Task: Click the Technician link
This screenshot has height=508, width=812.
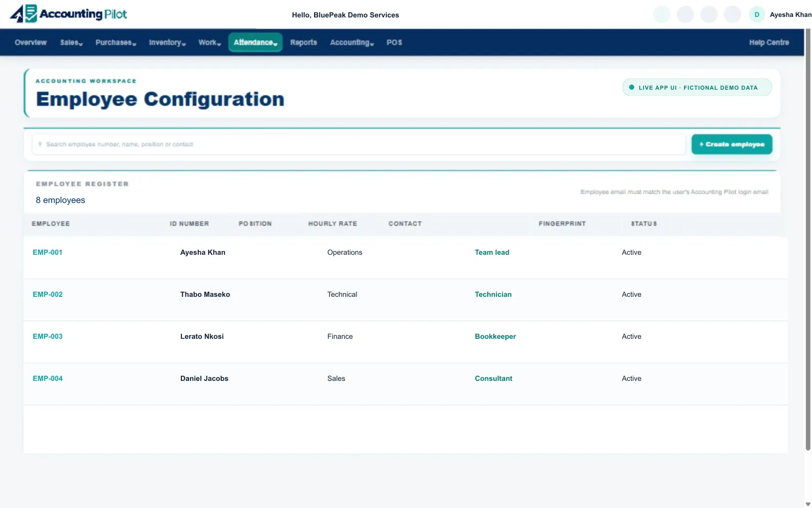Action: [493, 294]
